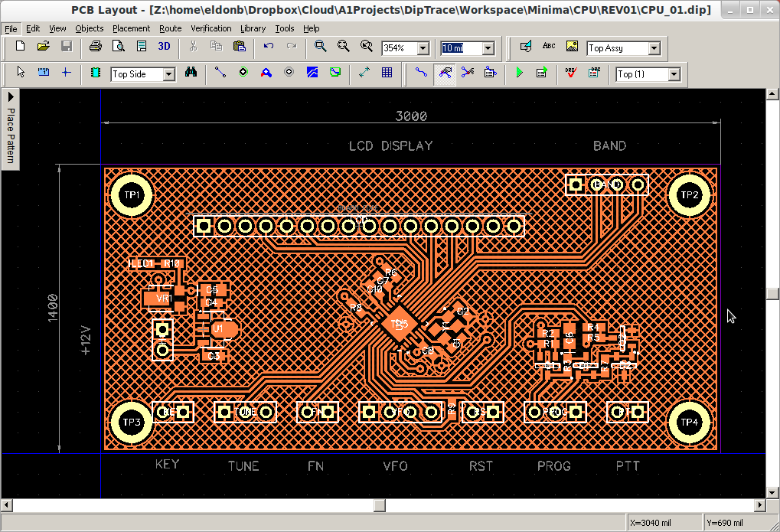Click the Save floppy disk icon
Image resolution: width=780 pixels, height=532 pixels.
[x=66, y=46]
